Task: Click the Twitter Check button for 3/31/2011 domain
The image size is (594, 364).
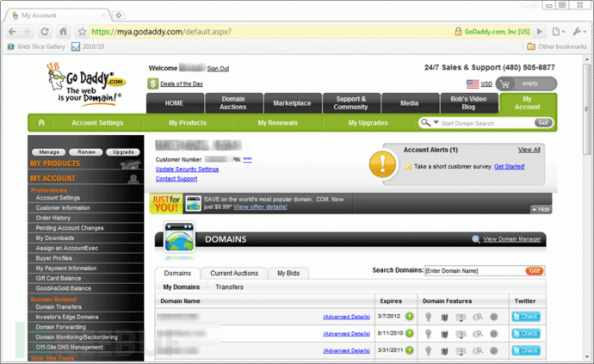Action: click(x=526, y=350)
